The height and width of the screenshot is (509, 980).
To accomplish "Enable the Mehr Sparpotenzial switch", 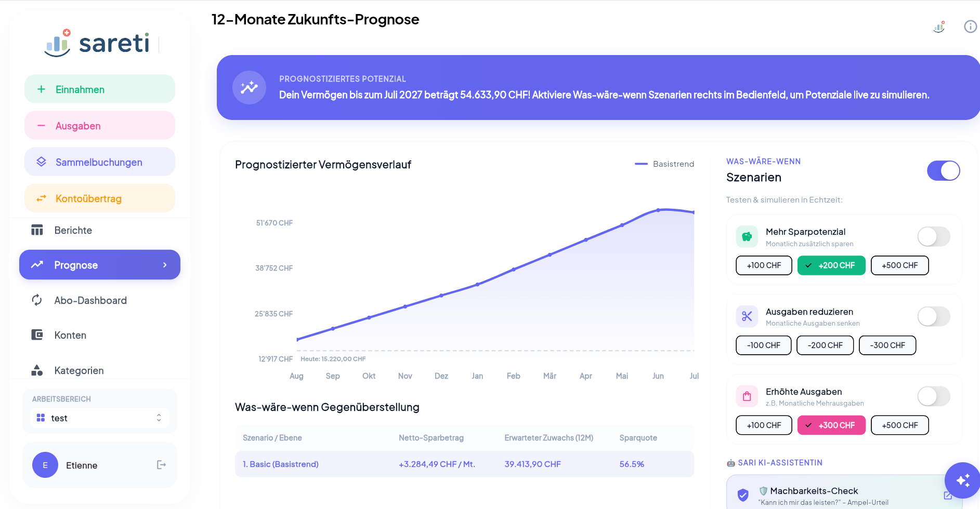I will (x=934, y=237).
